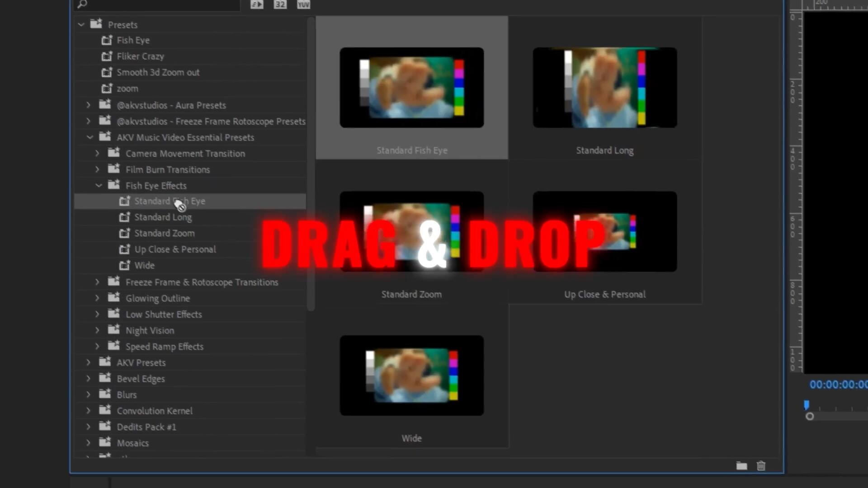This screenshot has height=488, width=868.
Task: Click Wide preset thumbnail
Action: 412,375
